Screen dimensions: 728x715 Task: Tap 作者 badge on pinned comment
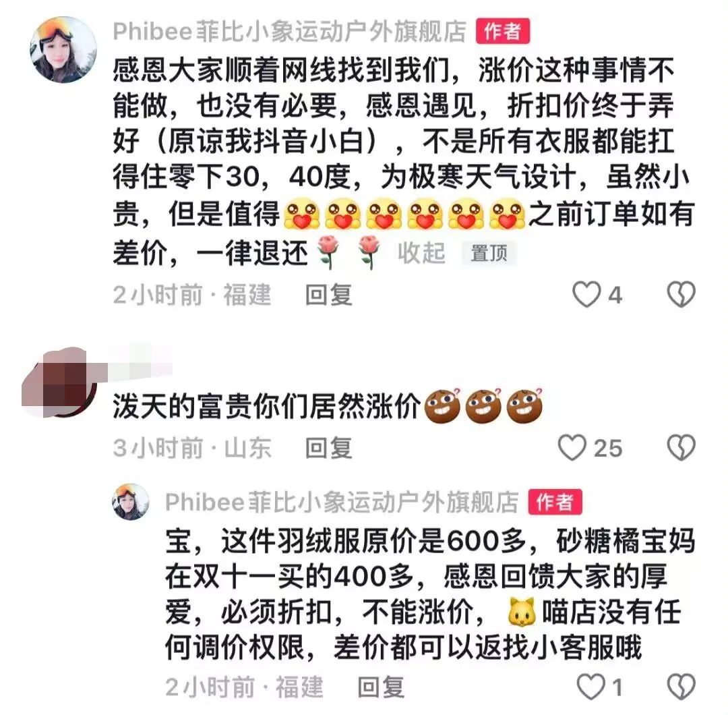click(503, 32)
